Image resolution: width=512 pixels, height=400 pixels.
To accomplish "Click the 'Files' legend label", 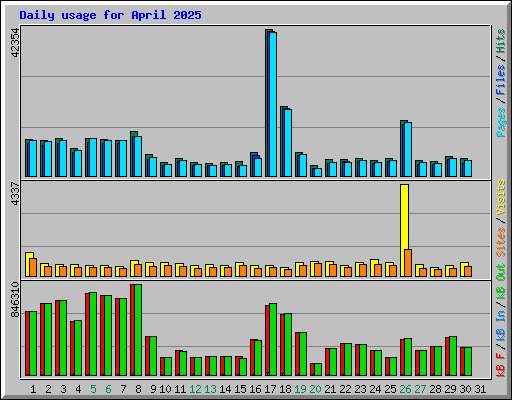I will [x=500, y=80].
